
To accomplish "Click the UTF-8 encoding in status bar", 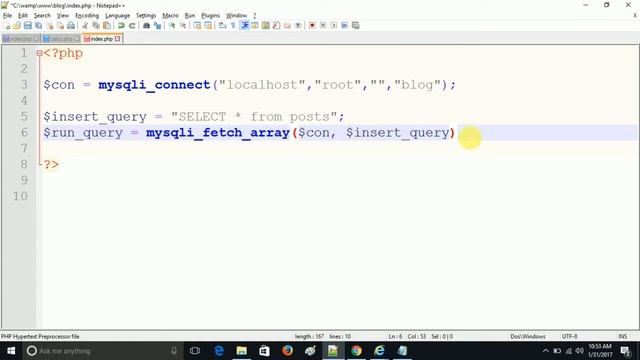I will [x=569, y=337].
